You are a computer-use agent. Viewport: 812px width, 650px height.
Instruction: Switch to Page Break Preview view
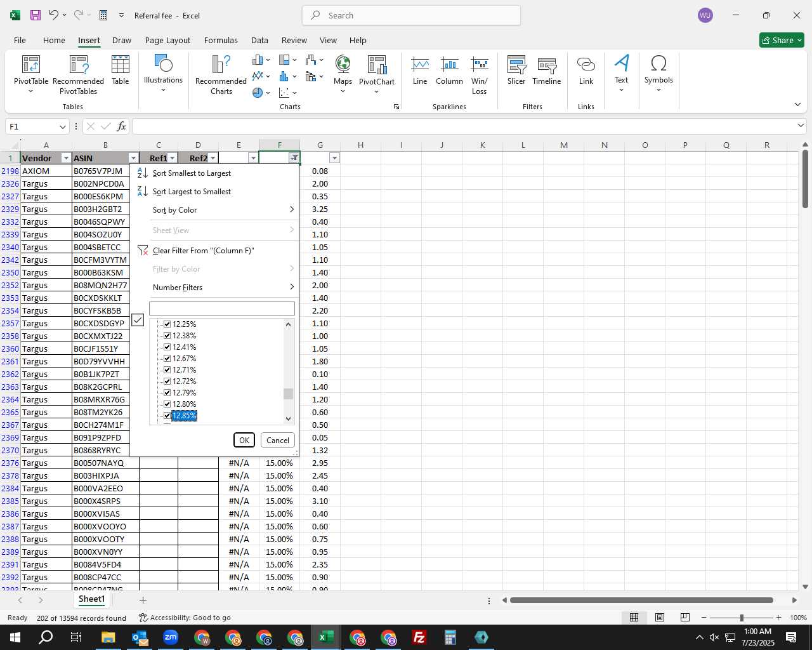point(685,618)
